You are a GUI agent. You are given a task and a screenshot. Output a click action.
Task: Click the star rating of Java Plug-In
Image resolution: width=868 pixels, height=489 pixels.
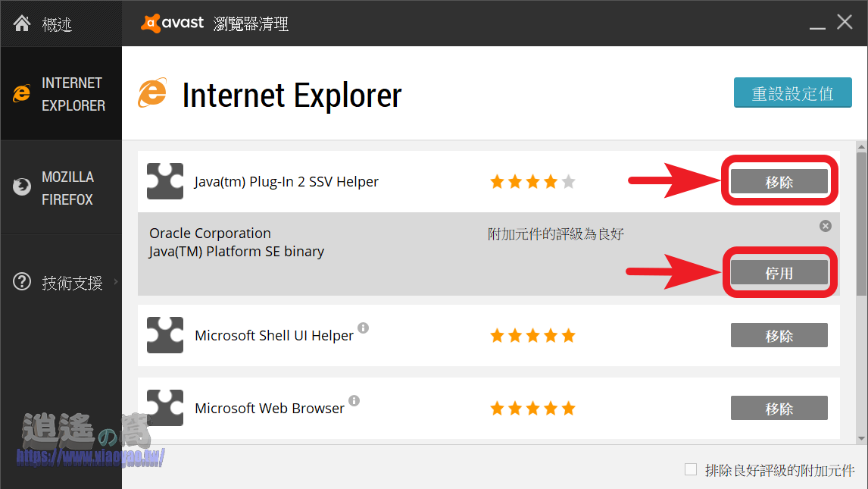tap(532, 182)
